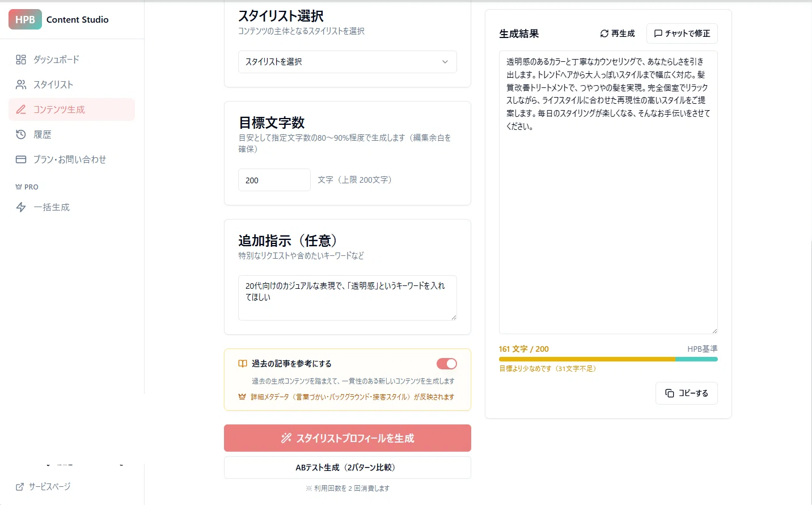This screenshot has width=812, height=505.
Task: Click the crown icon beside metadata note
Action: (x=242, y=397)
